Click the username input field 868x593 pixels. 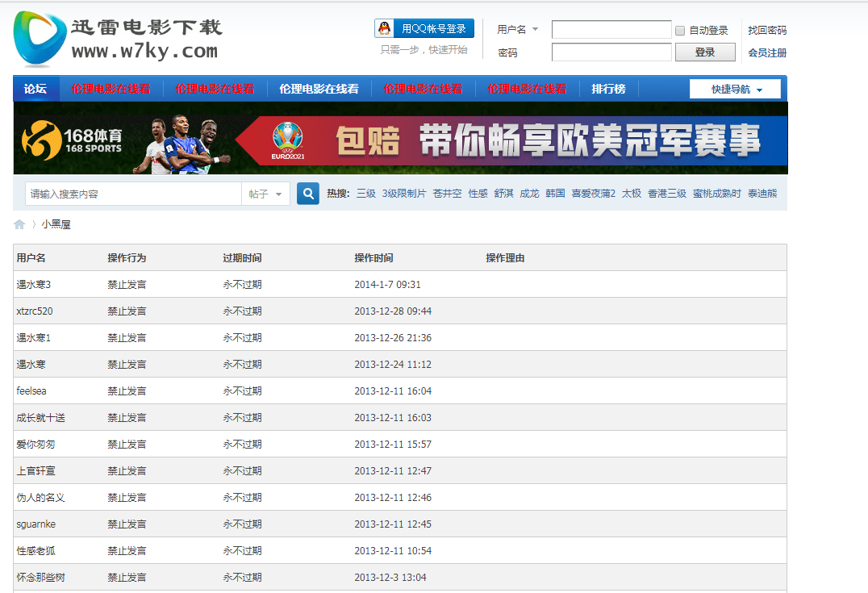611,29
